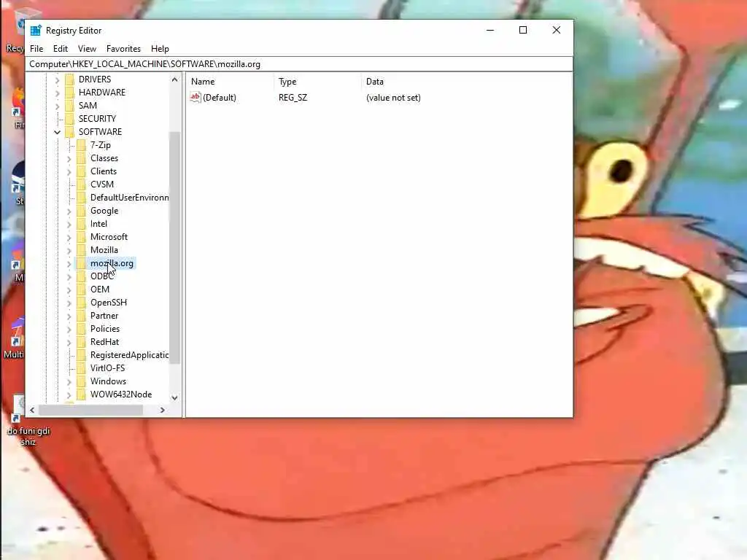
Task: Select the mozilla.org key label
Action: (x=112, y=263)
